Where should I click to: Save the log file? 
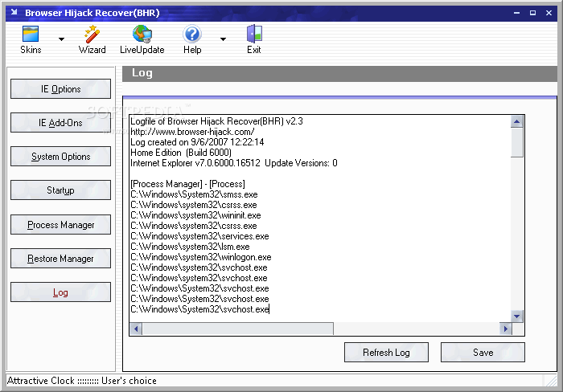point(483,352)
